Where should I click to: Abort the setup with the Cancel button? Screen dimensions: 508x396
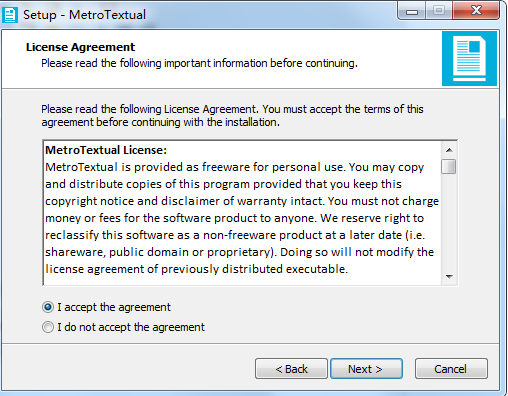(x=451, y=369)
